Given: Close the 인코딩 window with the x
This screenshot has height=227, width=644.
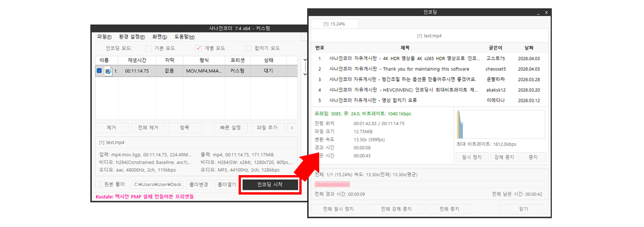Looking at the screenshot, I should [546, 13].
